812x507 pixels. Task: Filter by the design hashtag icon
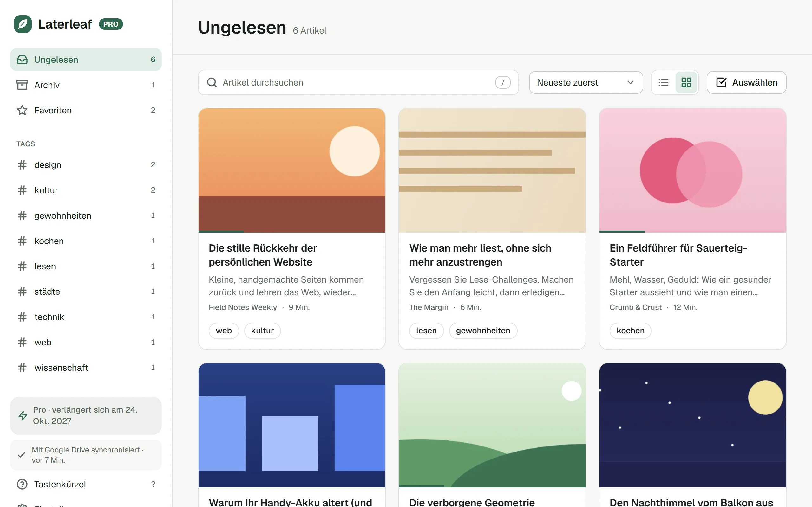[22, 165]
